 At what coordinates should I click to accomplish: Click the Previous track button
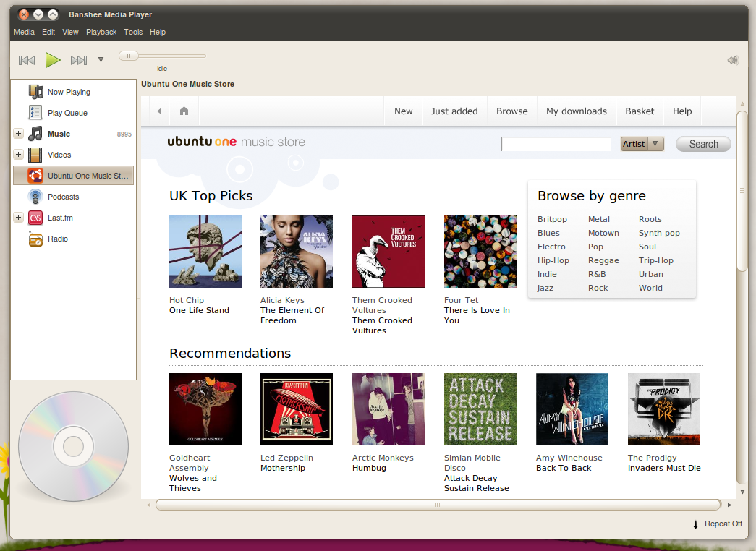[x=27, y=60]
